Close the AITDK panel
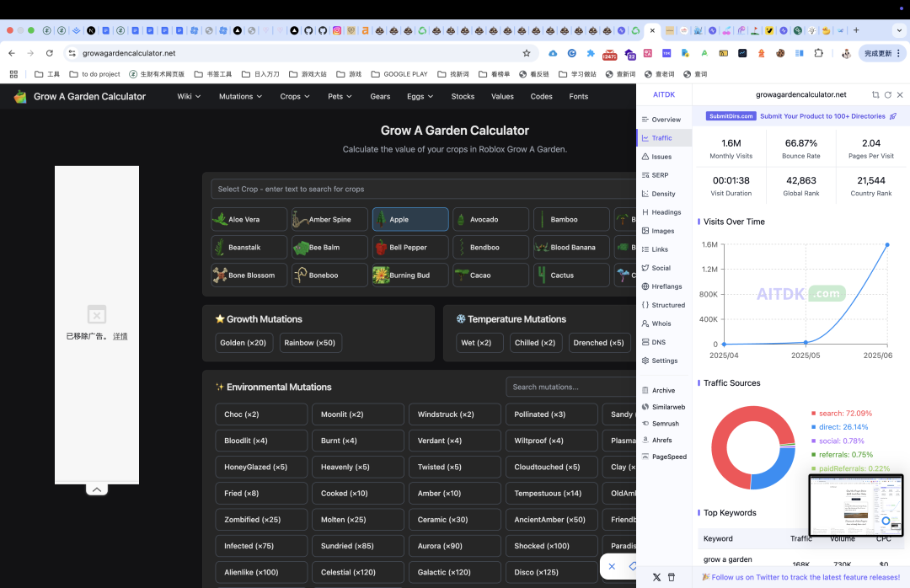Image resolution: width=910 pixels, height=588 pixels. pyautogui.click(x=900, y=94)
